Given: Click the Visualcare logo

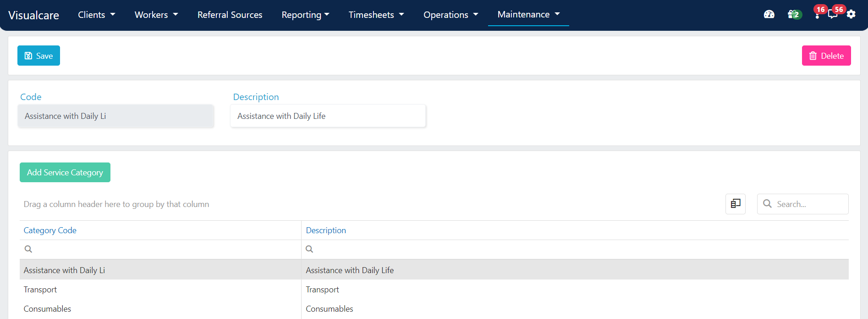Looking at the screenshot, I should [x=33, y=15].
